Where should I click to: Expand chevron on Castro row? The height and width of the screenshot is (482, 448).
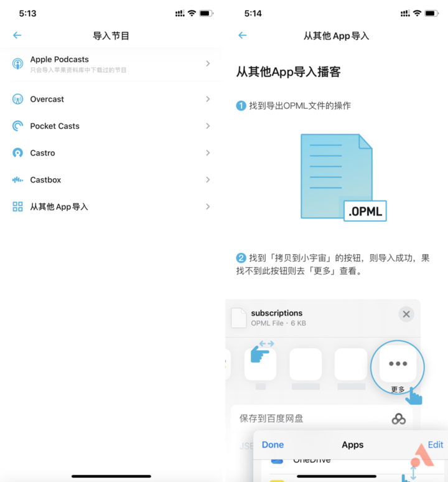click(208, 153)
